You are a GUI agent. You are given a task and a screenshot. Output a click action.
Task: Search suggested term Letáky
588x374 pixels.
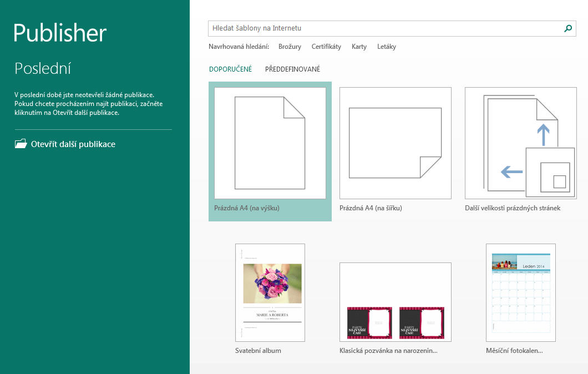click(387, 47)
